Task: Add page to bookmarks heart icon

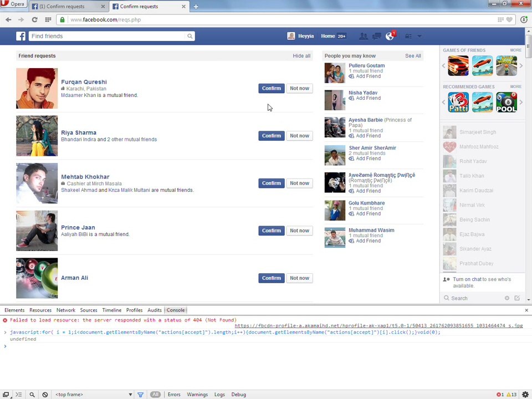Action: pos(509,20)
